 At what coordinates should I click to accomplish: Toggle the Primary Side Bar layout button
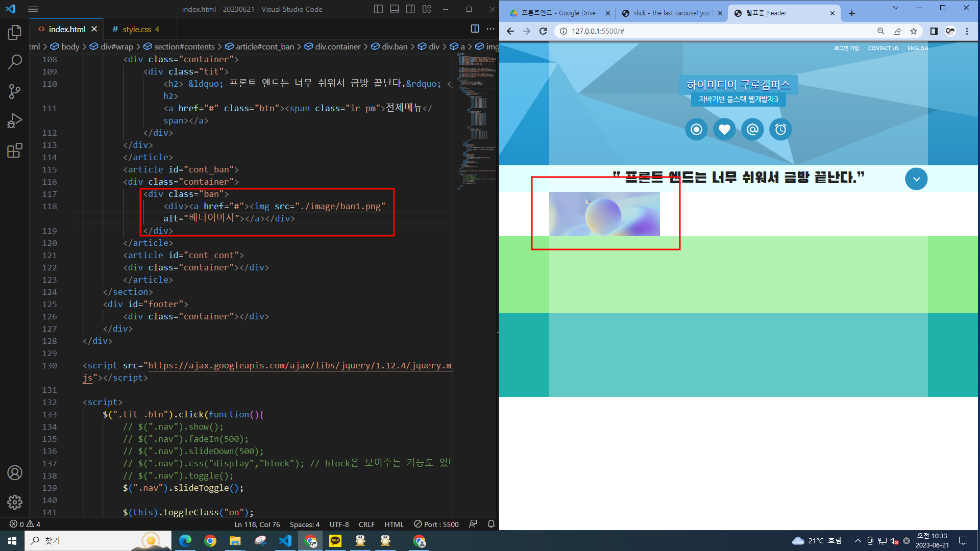tap(378, 9)
